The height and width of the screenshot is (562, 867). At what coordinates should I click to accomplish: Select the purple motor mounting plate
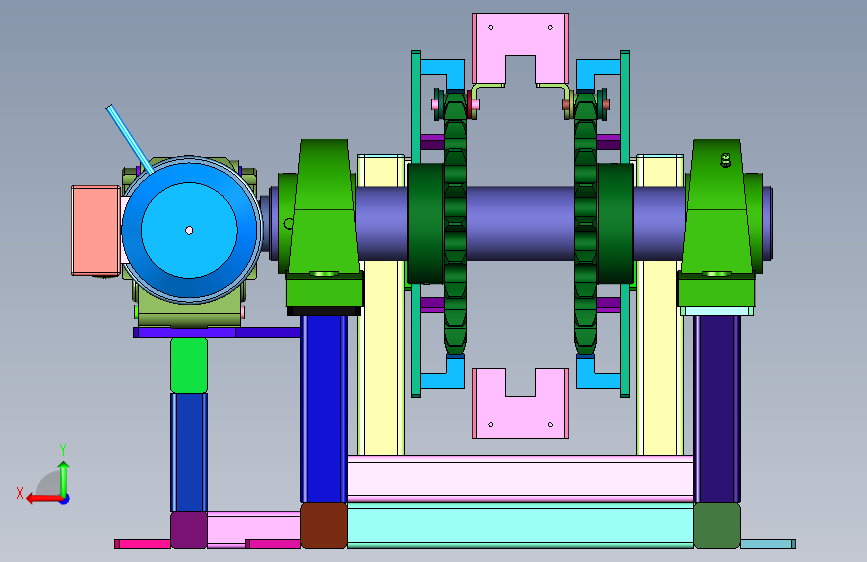(x=217, y=332)
